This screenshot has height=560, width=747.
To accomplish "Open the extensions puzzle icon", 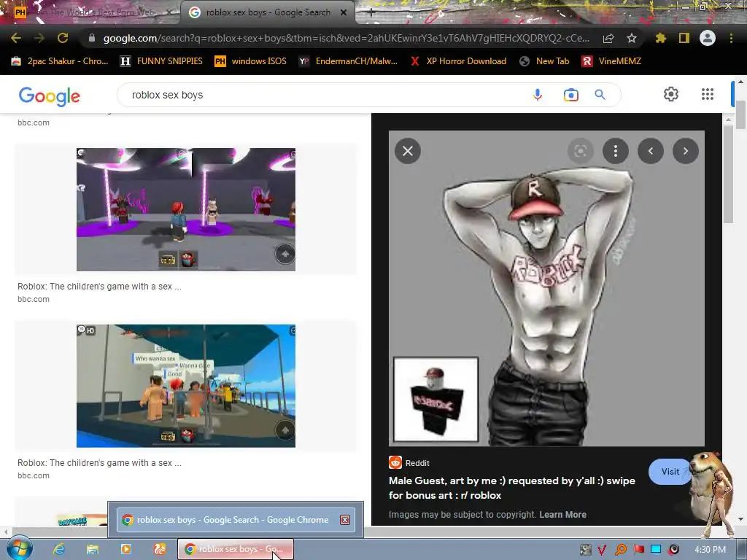I will (x=660, y=38).
